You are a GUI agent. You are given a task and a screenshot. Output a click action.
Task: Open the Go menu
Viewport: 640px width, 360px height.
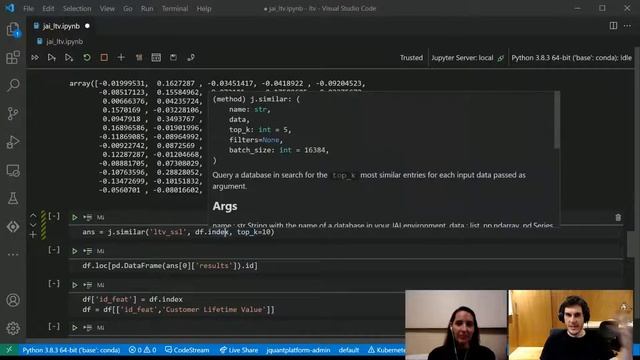pyautogui.click(x=128, y=9)
